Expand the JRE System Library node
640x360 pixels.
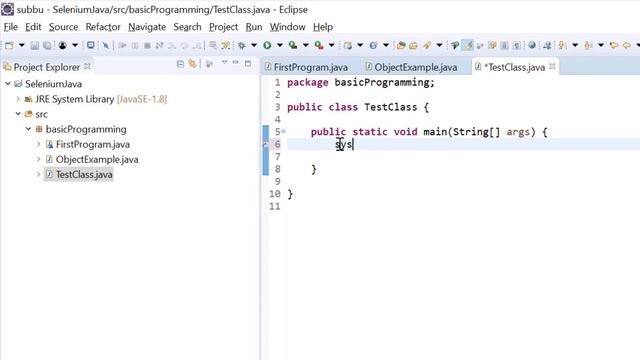coord(18,99)
